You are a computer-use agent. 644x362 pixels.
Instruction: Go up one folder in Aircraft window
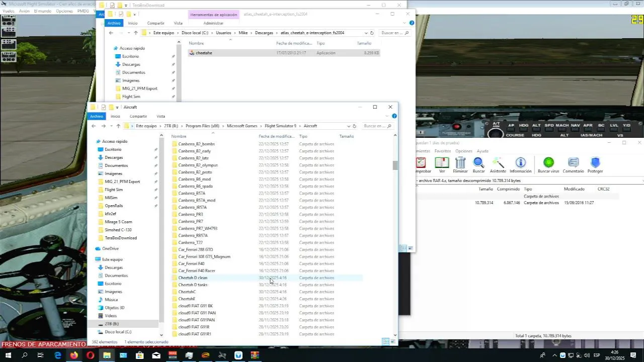point(118,126)
